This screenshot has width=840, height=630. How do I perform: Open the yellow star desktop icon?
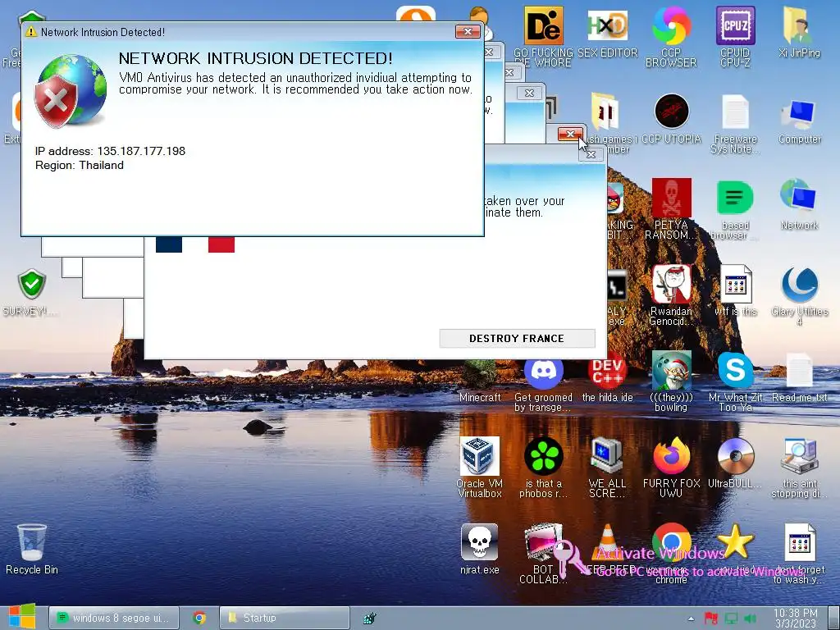pyautogui.click(x=736, y=541)
